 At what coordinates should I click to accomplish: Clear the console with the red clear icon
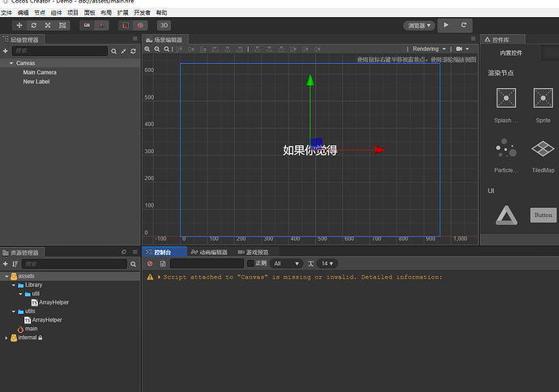[150, 264]
